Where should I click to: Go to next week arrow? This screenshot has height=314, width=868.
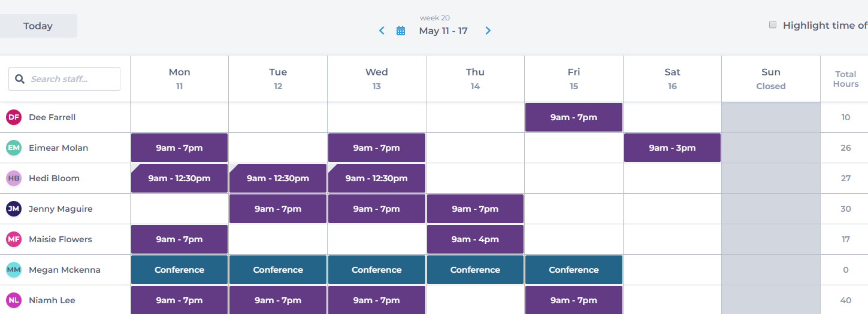[488, 31]
